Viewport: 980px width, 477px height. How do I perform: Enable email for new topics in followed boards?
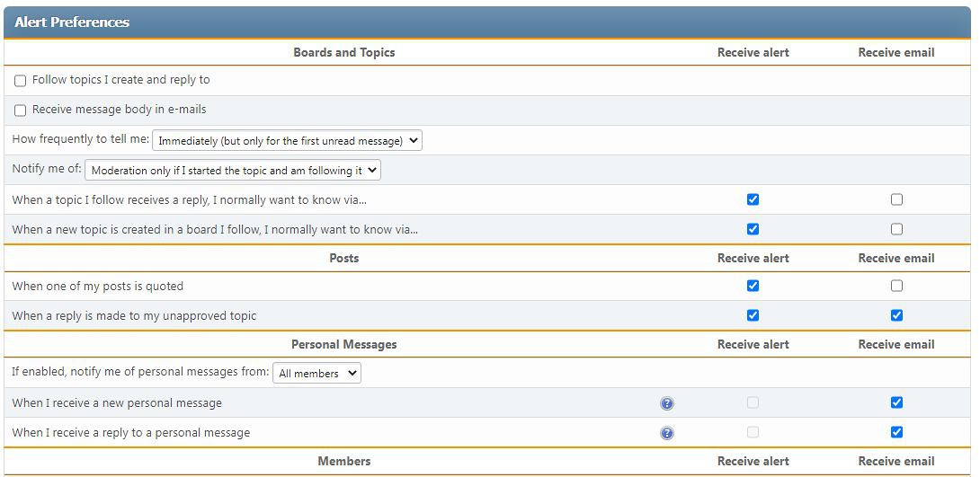point(896,229)
